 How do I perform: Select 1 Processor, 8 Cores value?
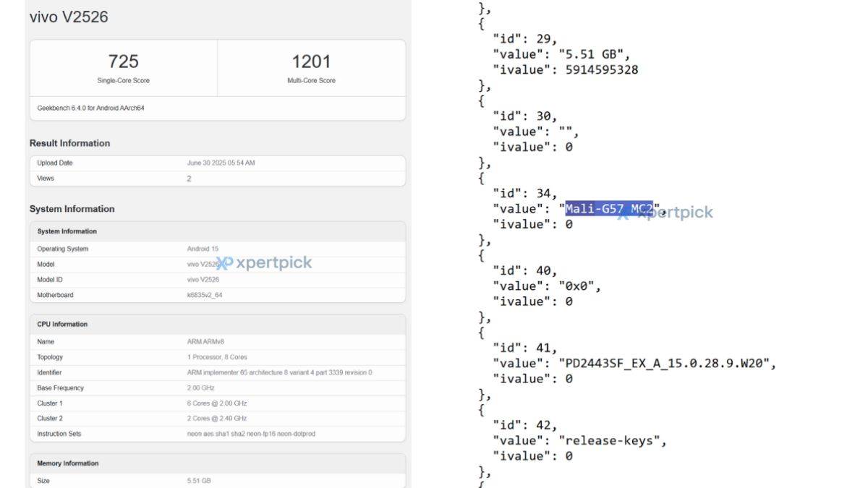(x=216, y=357)
